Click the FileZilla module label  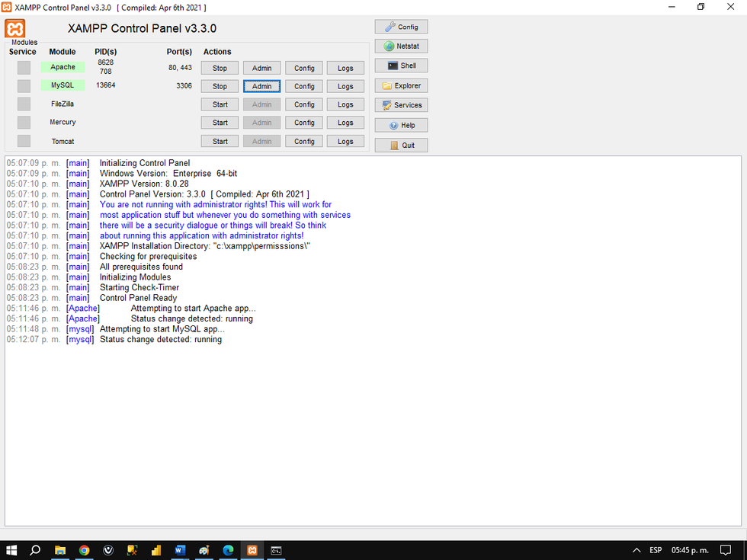click(63, 104)
